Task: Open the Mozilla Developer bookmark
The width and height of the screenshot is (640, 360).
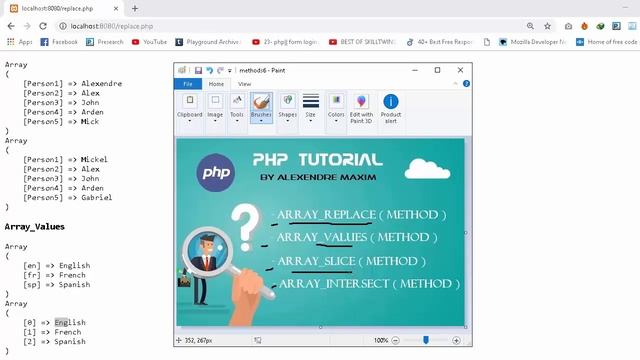Action: [533, 42]
